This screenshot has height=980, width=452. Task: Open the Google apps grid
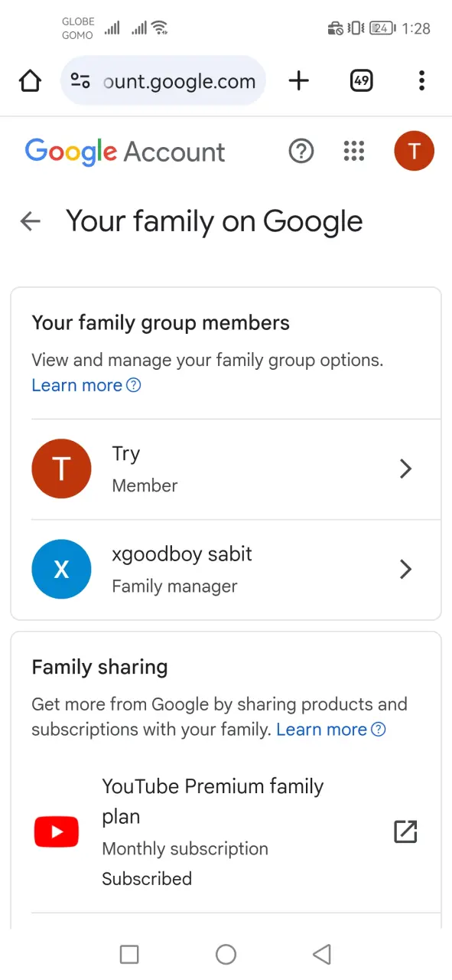point(354,151)
